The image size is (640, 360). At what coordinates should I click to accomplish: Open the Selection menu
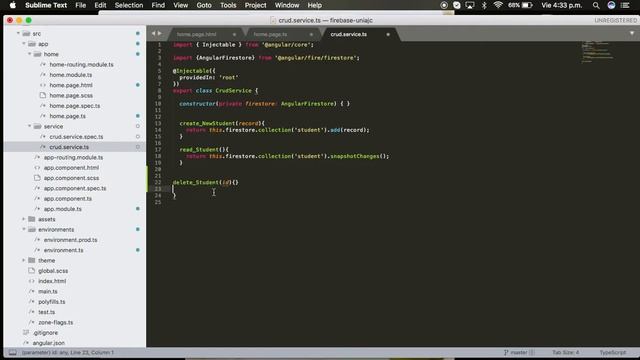click(x=129, y=5)
